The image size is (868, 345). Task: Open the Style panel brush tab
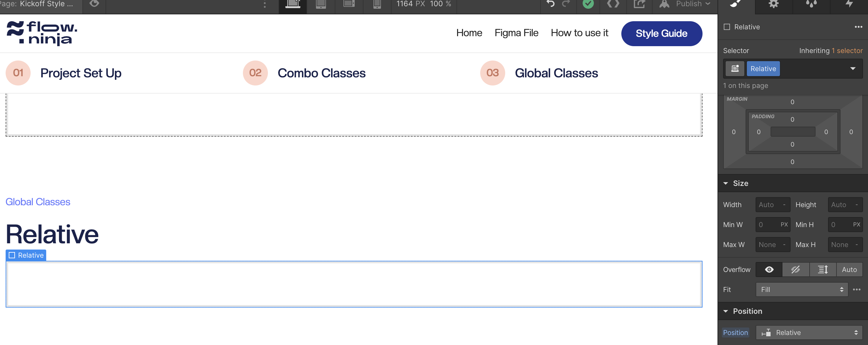click(736, 4)
